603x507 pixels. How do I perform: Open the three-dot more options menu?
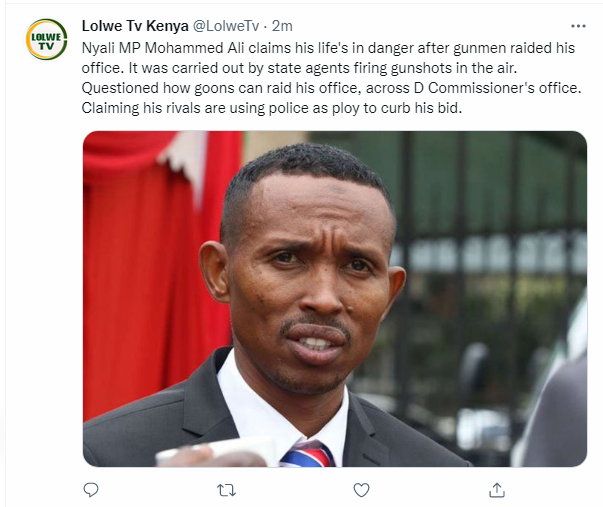click(x=578, y=26)
